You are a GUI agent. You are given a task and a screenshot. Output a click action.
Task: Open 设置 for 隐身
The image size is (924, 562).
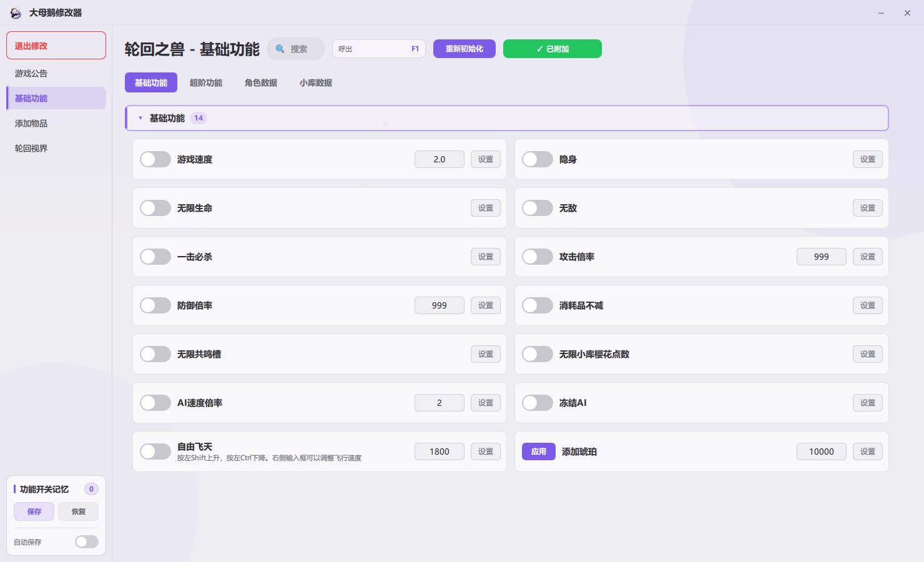click(x=868, y=159)
